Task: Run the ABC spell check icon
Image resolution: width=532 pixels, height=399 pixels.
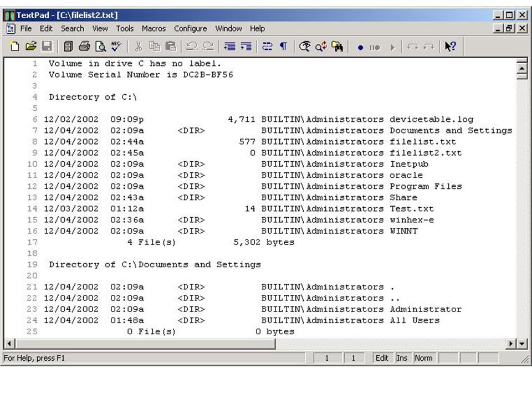Action: pos(117,46)
